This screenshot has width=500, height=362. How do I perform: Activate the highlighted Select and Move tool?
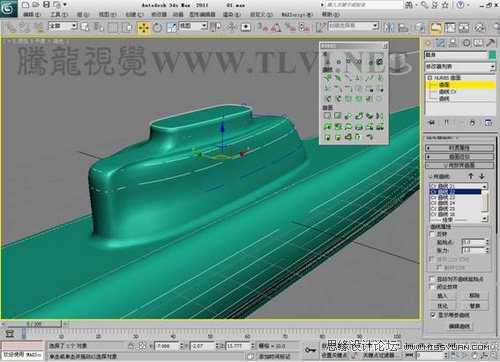coord(144,27)
